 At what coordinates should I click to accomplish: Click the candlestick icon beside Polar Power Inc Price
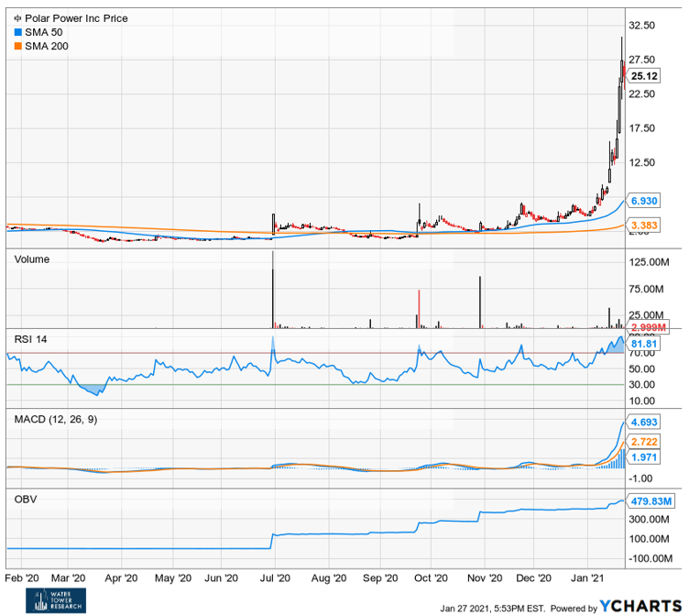18,18
